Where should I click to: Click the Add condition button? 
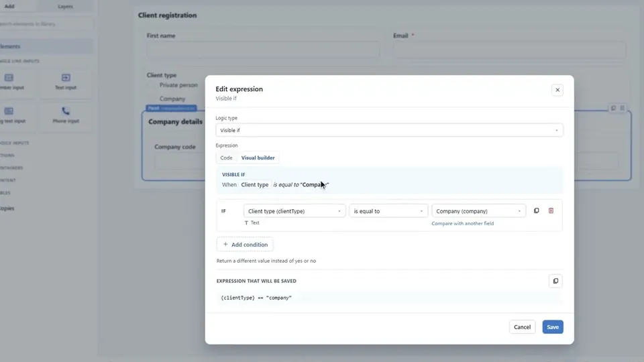[245, 244]
